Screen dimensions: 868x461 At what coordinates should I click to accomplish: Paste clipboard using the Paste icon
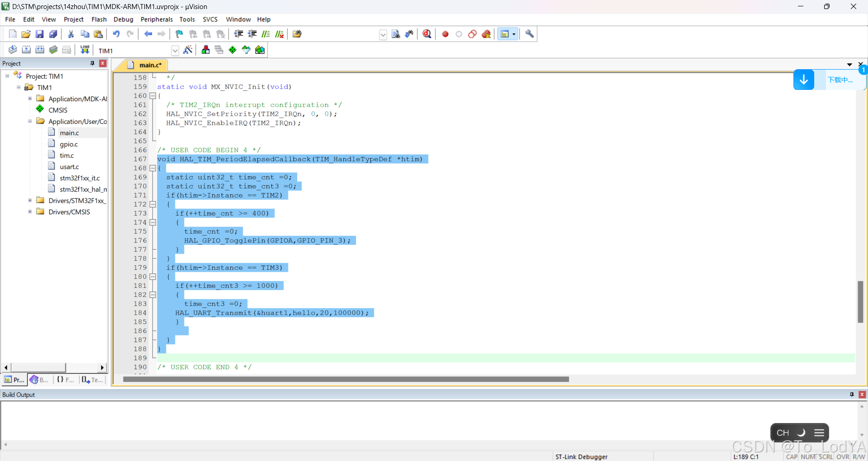point(98,34)
